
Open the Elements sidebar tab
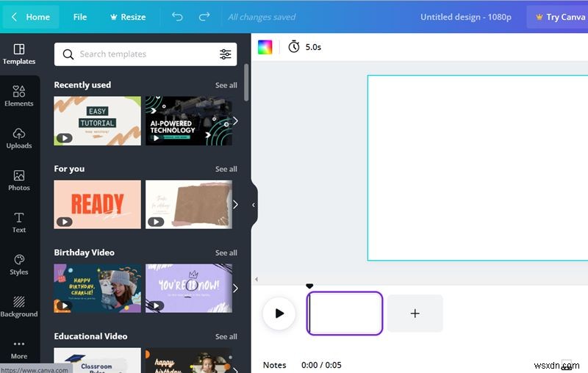[19, 96]
